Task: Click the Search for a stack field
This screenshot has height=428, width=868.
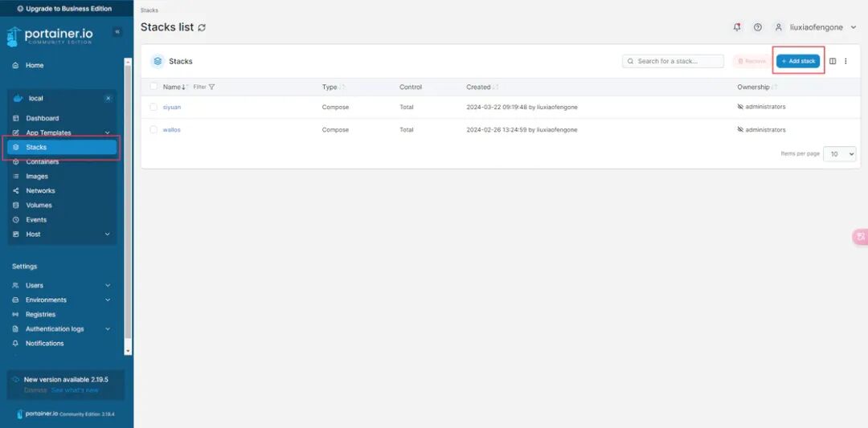Action: 674,61
